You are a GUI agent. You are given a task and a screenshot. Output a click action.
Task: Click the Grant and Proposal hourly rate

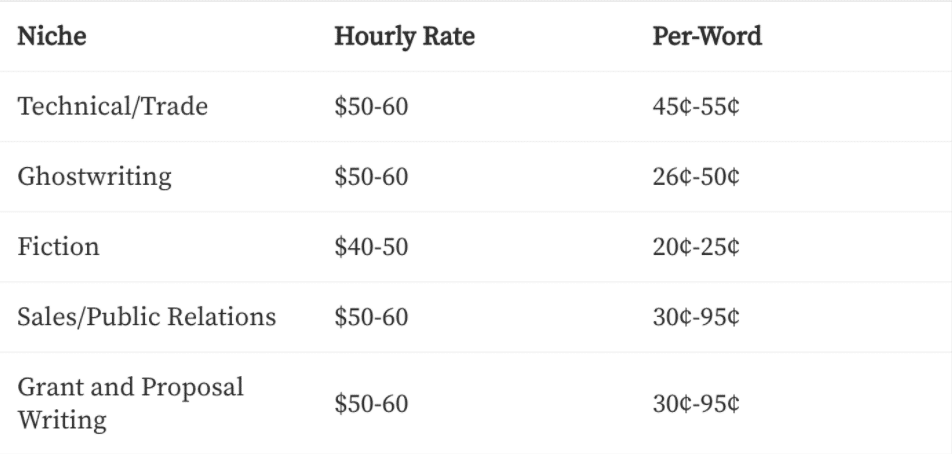371,404
